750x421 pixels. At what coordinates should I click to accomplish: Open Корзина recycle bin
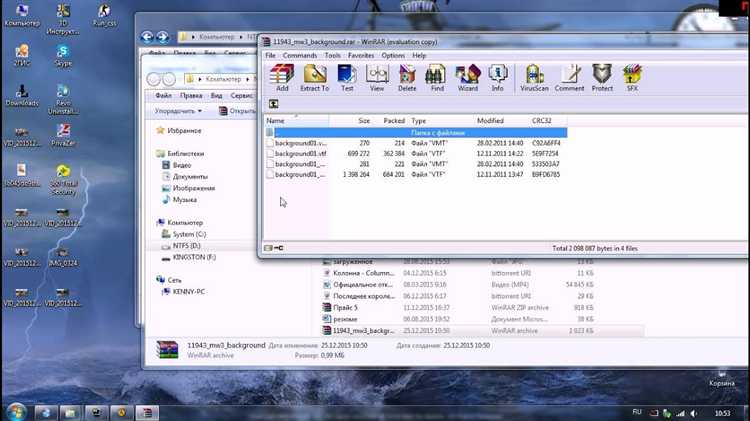(x=721, y=377)
